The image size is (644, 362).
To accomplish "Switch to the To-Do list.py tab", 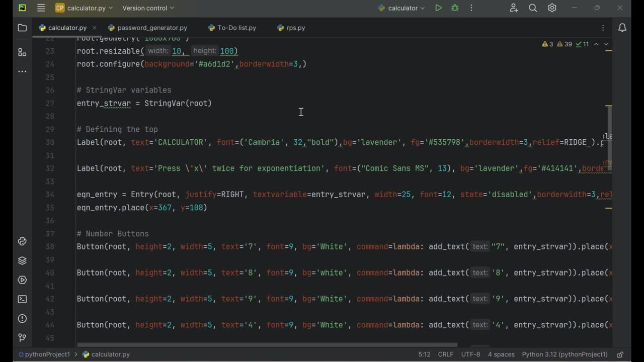I will coord(236,28).
